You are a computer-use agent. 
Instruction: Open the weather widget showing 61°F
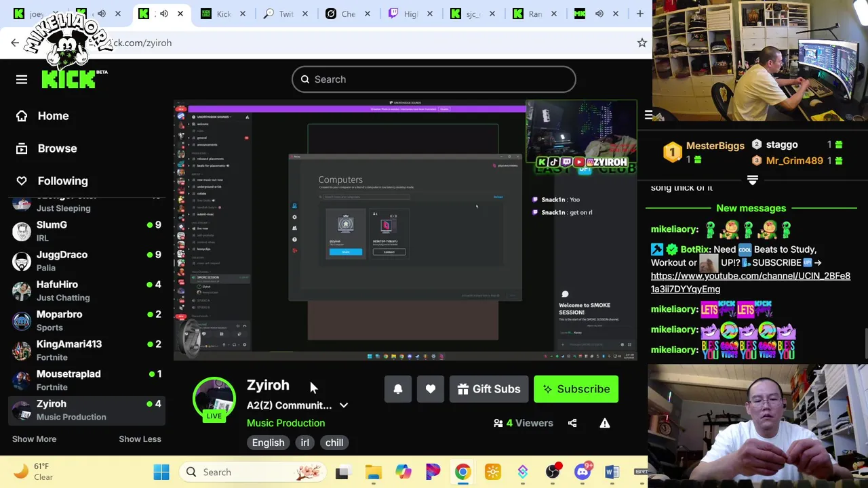tap(34, 472)
